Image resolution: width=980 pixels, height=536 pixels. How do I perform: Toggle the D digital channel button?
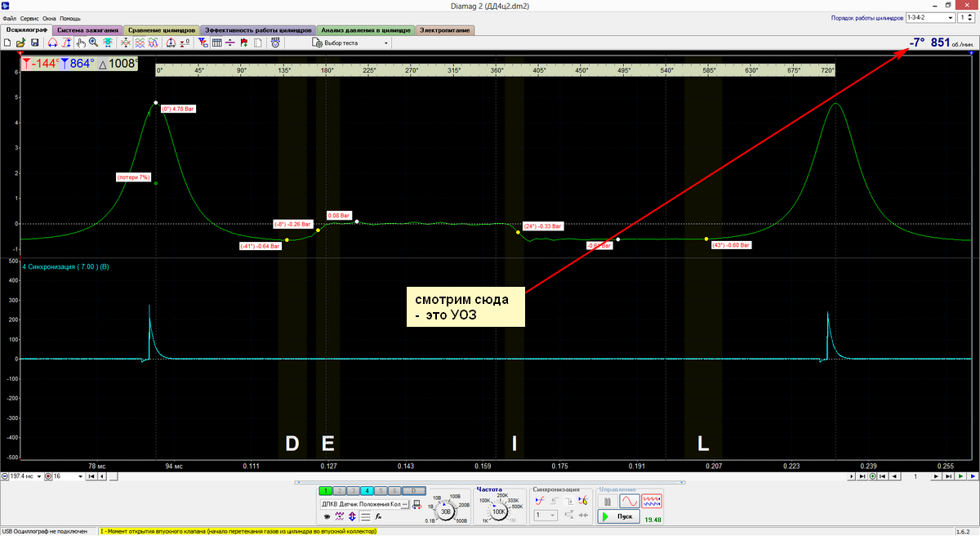coord(413,490)
